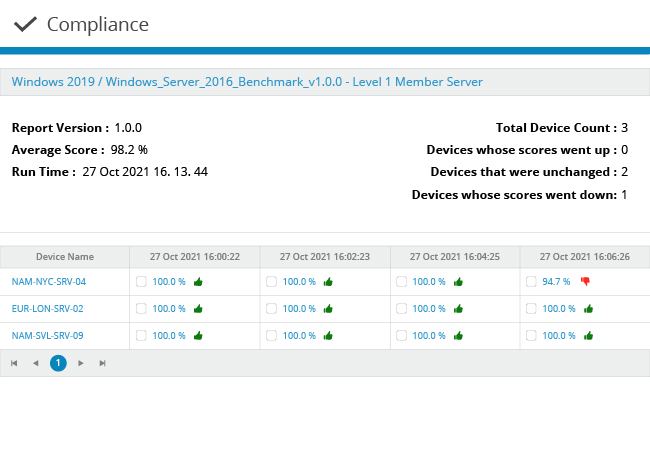Go to first page of device table
Screen dimensions: 650x457
(14, 363)
